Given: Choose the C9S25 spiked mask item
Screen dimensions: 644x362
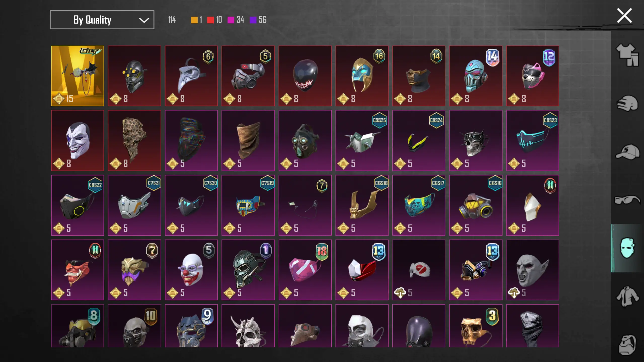Looking at the screenshot, I should (362, 140).
